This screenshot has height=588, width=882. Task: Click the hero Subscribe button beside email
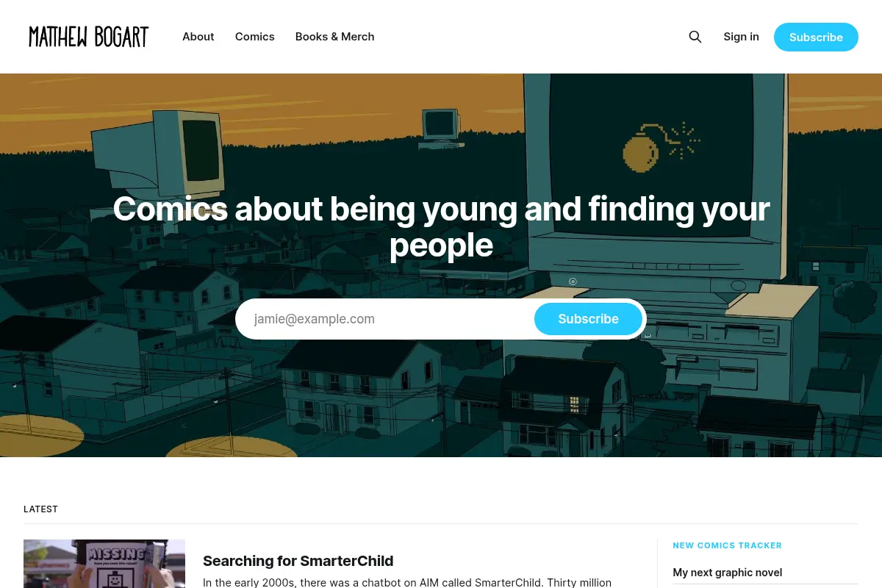pyautogui.click(x=588, y=319)
